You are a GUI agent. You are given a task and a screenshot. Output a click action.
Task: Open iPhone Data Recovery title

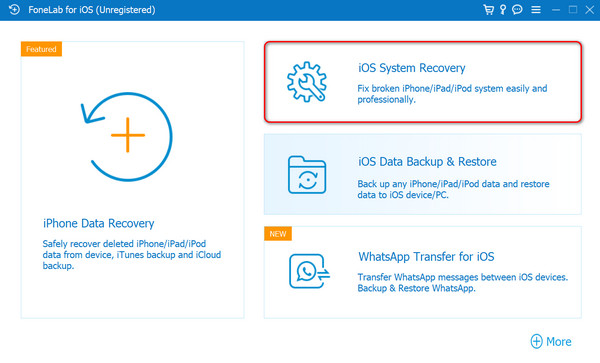pos(98,223)
